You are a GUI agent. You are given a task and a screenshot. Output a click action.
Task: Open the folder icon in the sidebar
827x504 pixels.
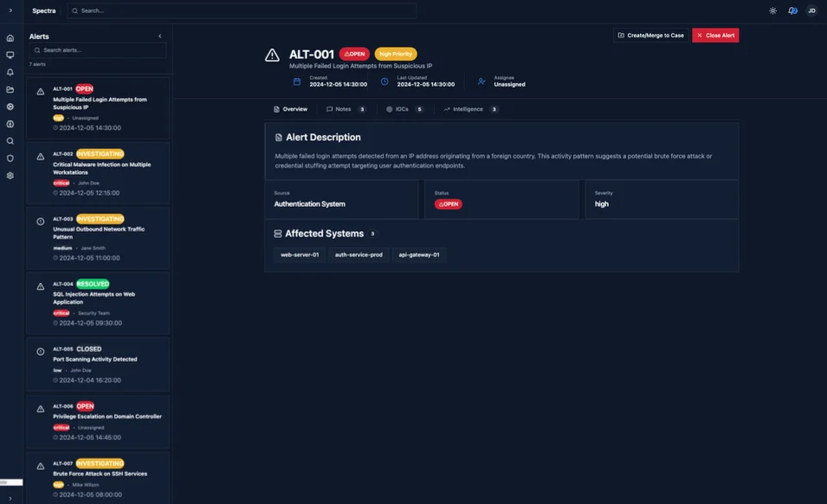coord(8,87)
